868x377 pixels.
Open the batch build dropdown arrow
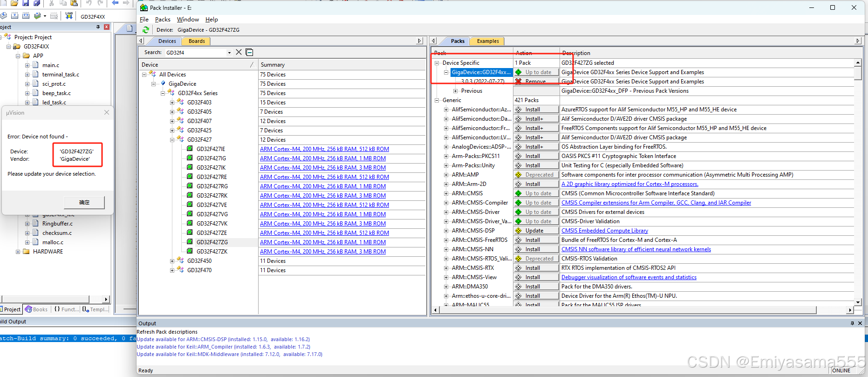(45, 16)
